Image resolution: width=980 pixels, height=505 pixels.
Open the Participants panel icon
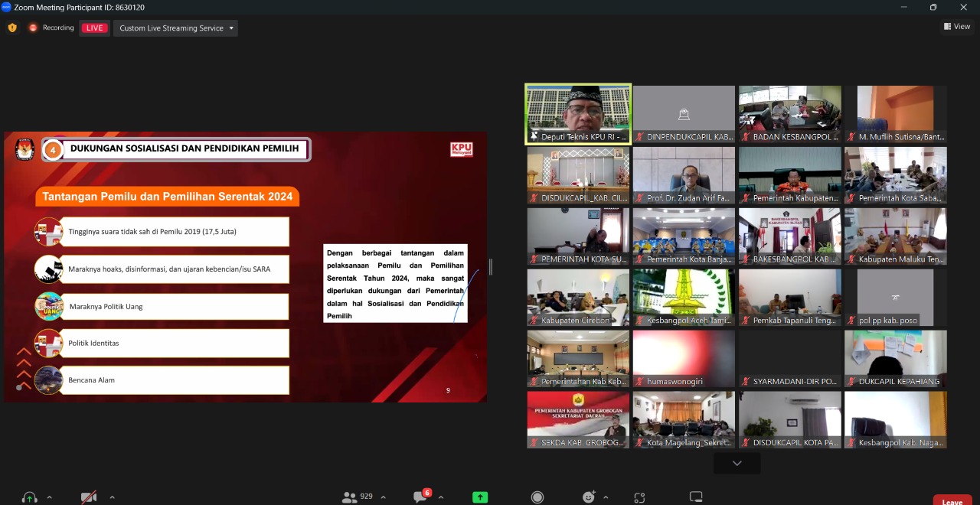(x=350, y=497)
